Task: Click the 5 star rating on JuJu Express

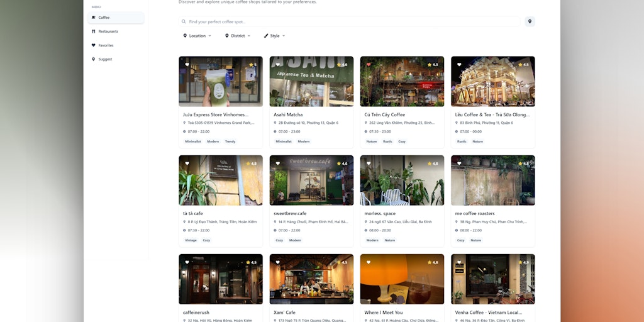Action: pos(253,65)
